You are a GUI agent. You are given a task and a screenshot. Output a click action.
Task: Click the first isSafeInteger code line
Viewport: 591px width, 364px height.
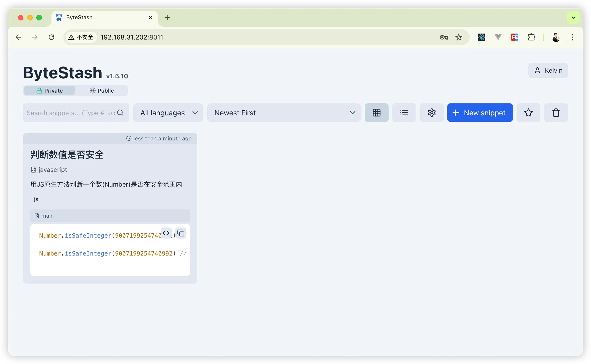coord(107,236)
